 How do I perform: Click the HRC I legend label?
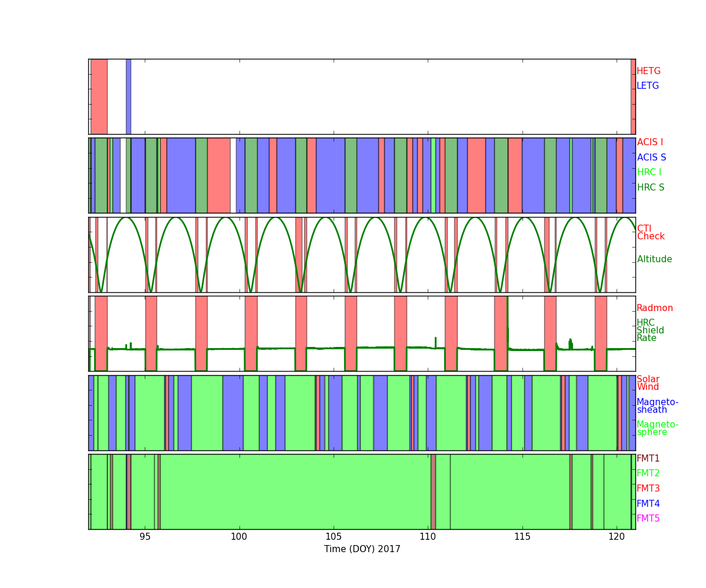pyautogui.click(x=649, y=172)
